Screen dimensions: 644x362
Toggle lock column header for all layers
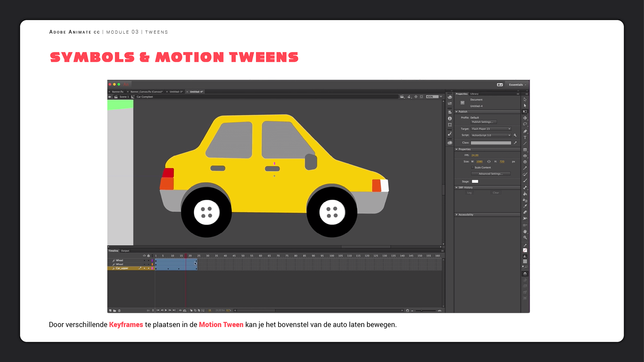pos(148,256)
